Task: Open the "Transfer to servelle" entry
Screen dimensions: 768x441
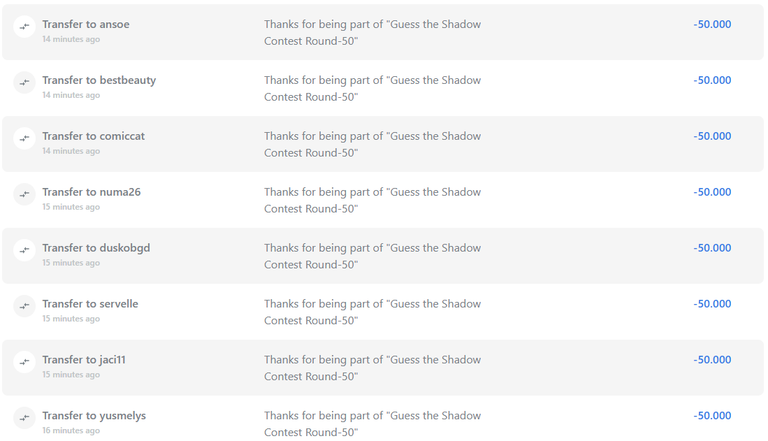Action: click(x=90, y=303)
